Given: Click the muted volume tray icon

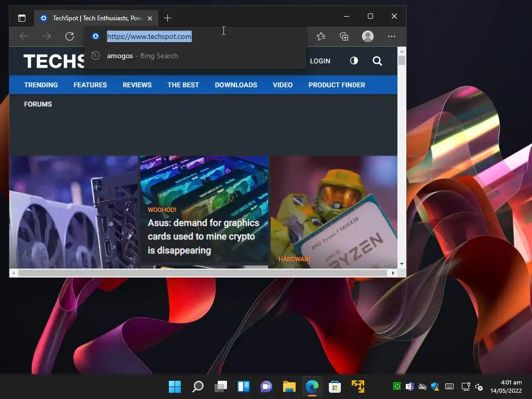Looking at the screenshot, I should pyautogui.click(x=479, y=387).
